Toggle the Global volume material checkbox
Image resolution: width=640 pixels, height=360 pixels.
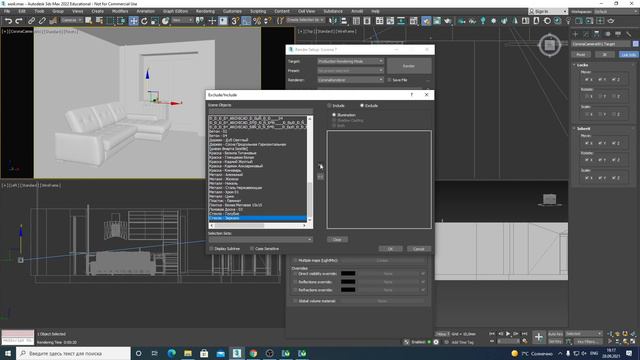295,301
